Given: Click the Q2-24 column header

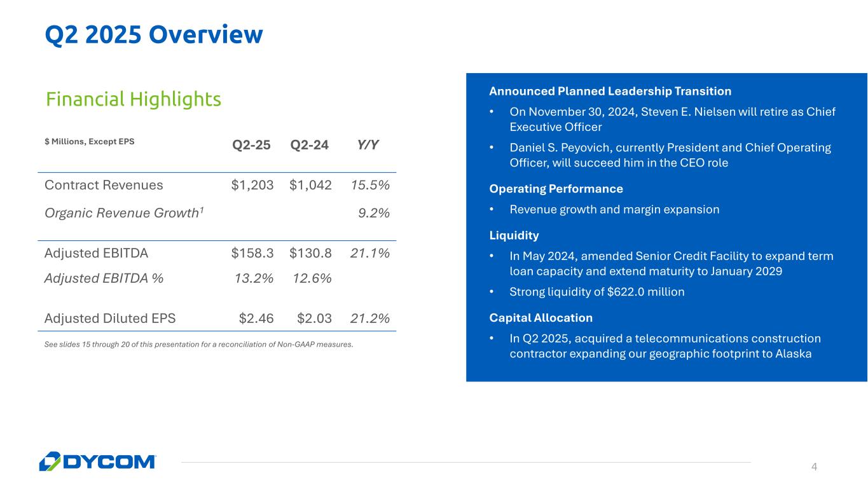Looking at the screenshot, I should point(309,145).
